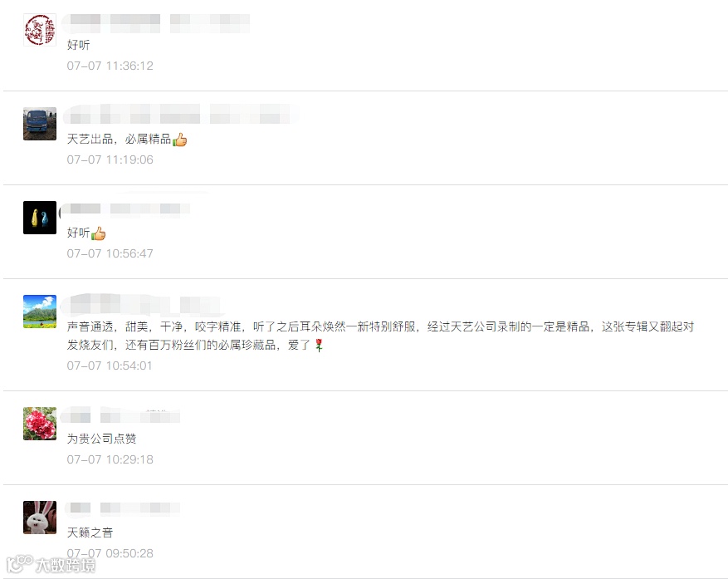Open blurred username above 天艺出品 comment
The width and height of the screenshot is (728, 579).
coord(181,115)
